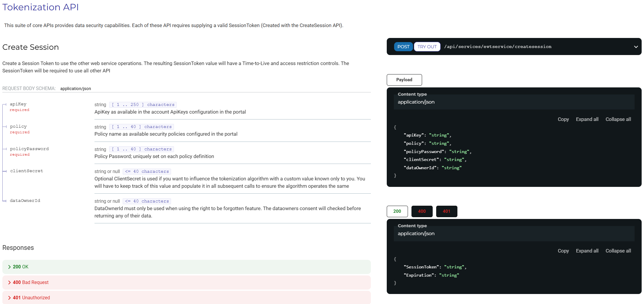Click the TRY OUT button
The height and width of the screenshot is (304, 644).
pyautogui.click(x=427, y=47)
